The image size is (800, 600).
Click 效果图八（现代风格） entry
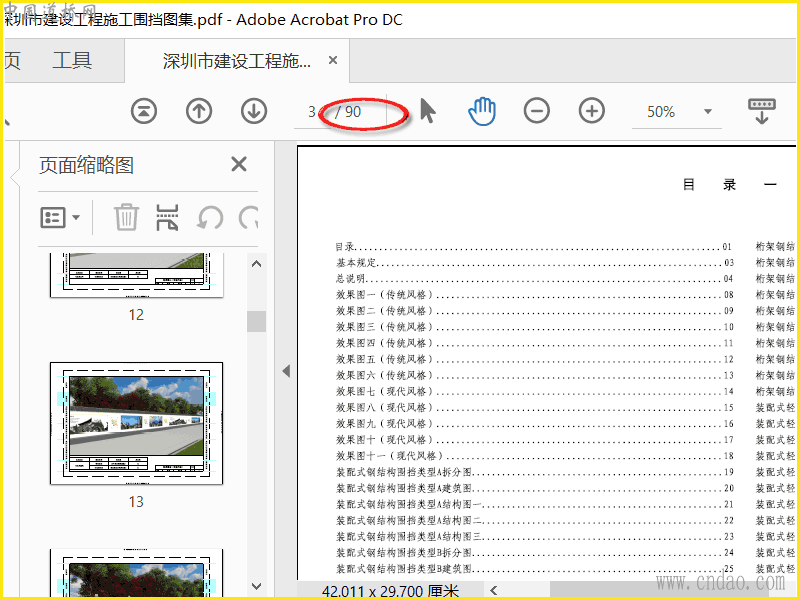point(534,408)
